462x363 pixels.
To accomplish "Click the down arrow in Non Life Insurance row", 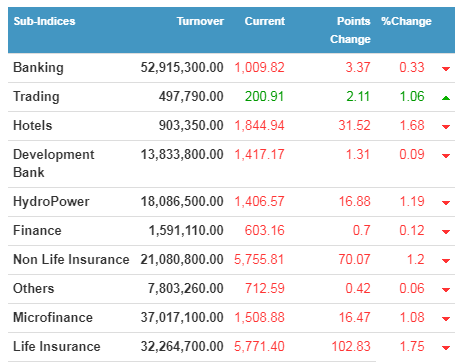I will pos(446,261).
